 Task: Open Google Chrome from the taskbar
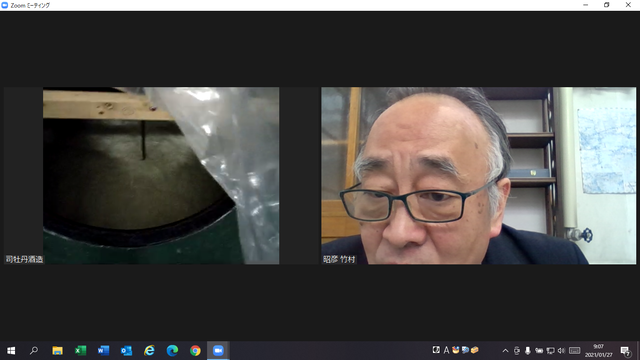tap(195, 351)
